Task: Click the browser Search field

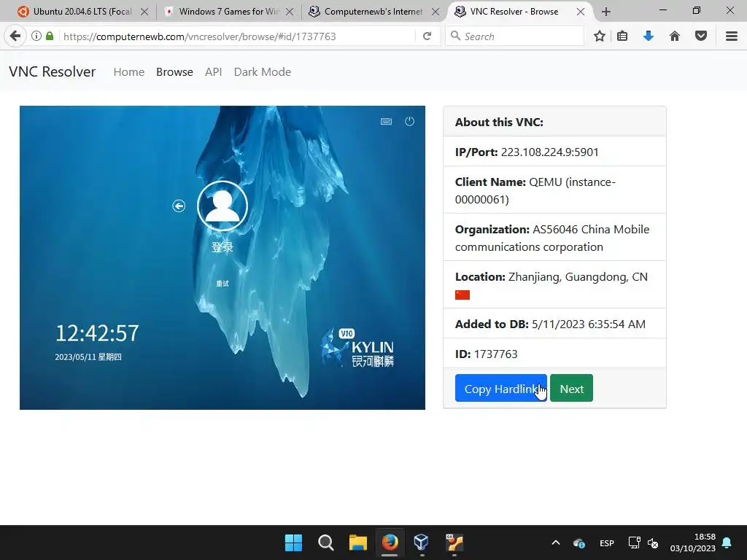Action: [514, 36]
